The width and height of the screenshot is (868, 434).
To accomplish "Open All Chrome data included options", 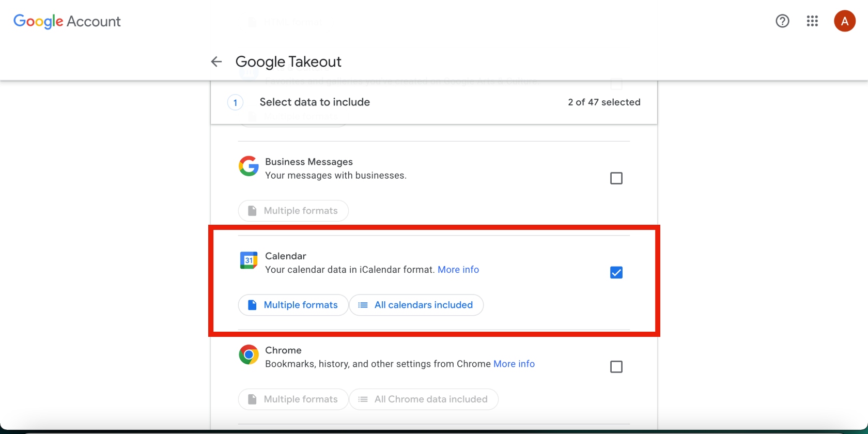I will 424,399.
